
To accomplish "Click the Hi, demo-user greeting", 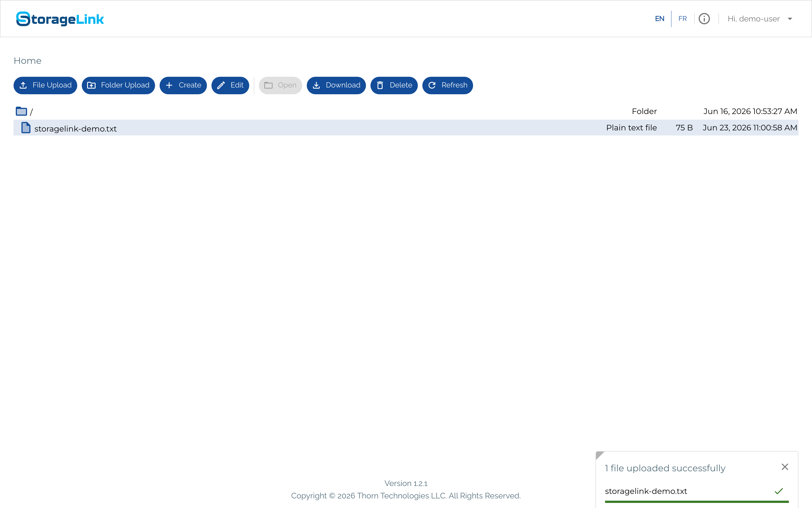I will click(753, 19).
